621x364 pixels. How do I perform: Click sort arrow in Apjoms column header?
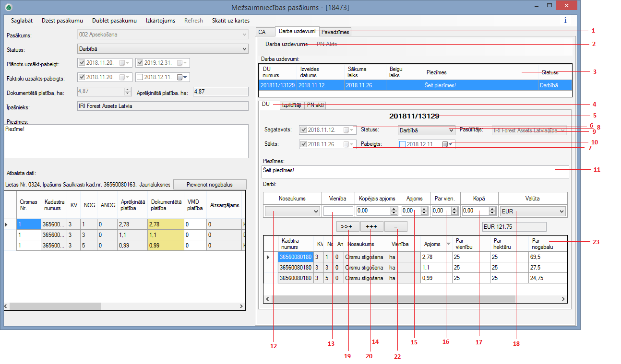pos(448,244)
